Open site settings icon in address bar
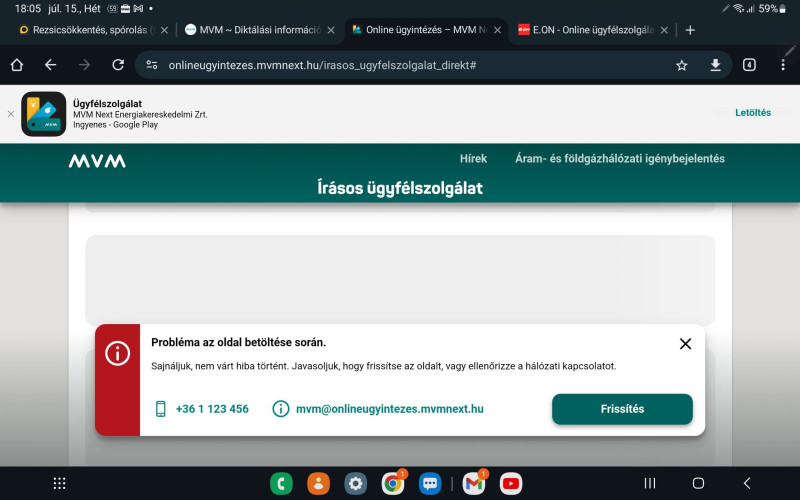The height and width of the screenshot is (500, 800). (x=152, y=65)
